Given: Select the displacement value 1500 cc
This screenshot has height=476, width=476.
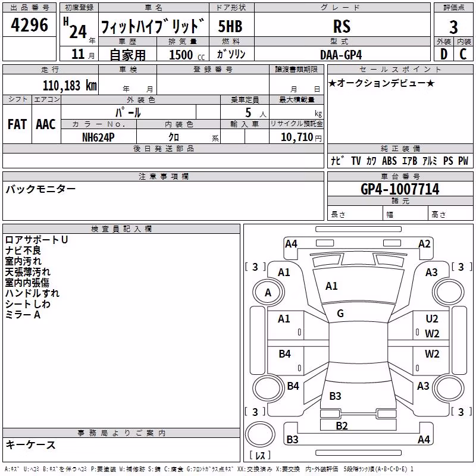Looking at the screenshot, I should 187,55.
